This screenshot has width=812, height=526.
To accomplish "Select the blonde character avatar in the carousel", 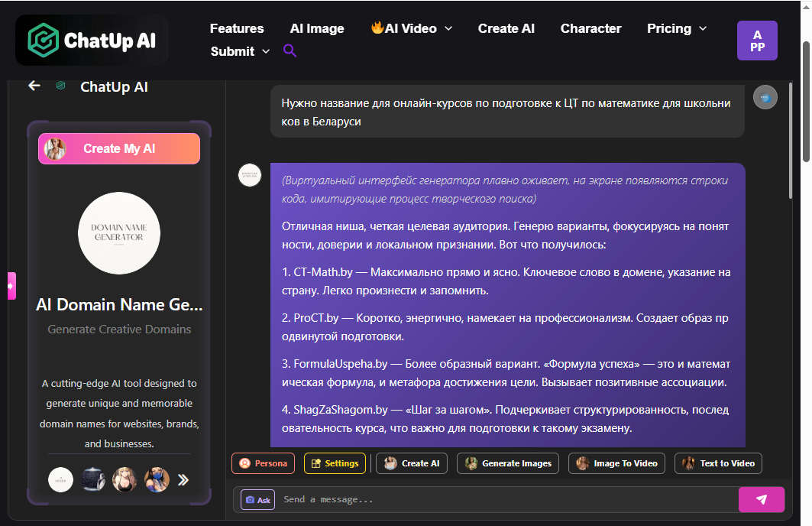I will point(125,479).
